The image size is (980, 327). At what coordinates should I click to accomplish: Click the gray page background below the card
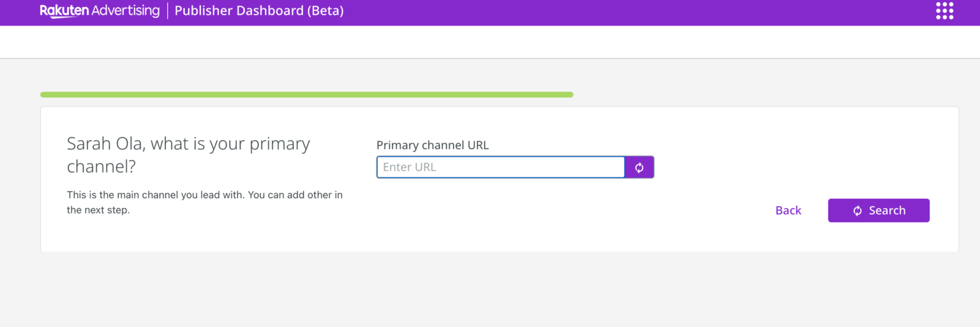pyautogui.click(x=490, y=290)
